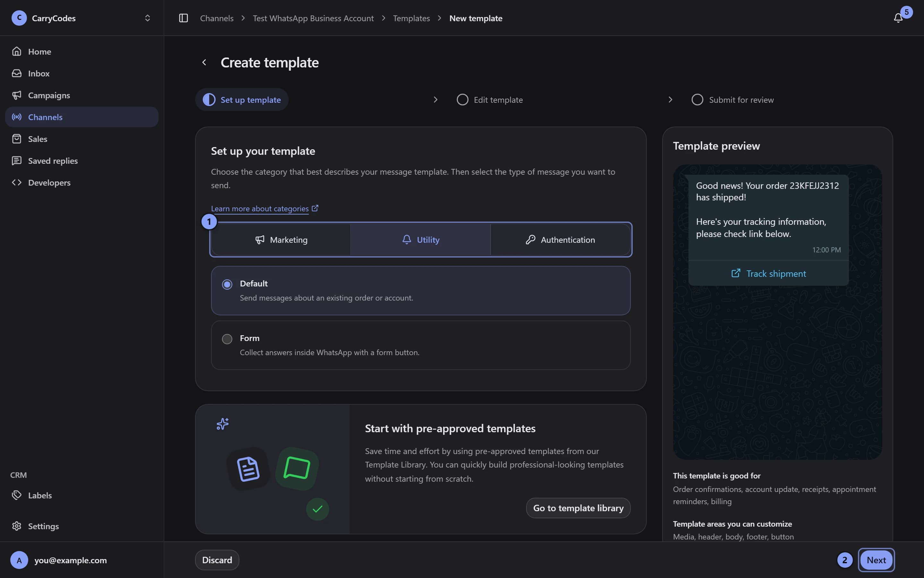Go to the Edit template step
Viewport: 924px width, 578px height.
pos(490,100)
